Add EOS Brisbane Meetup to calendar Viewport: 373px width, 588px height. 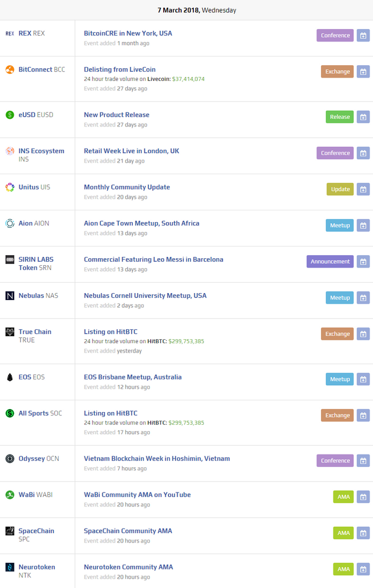click(363, 379)
